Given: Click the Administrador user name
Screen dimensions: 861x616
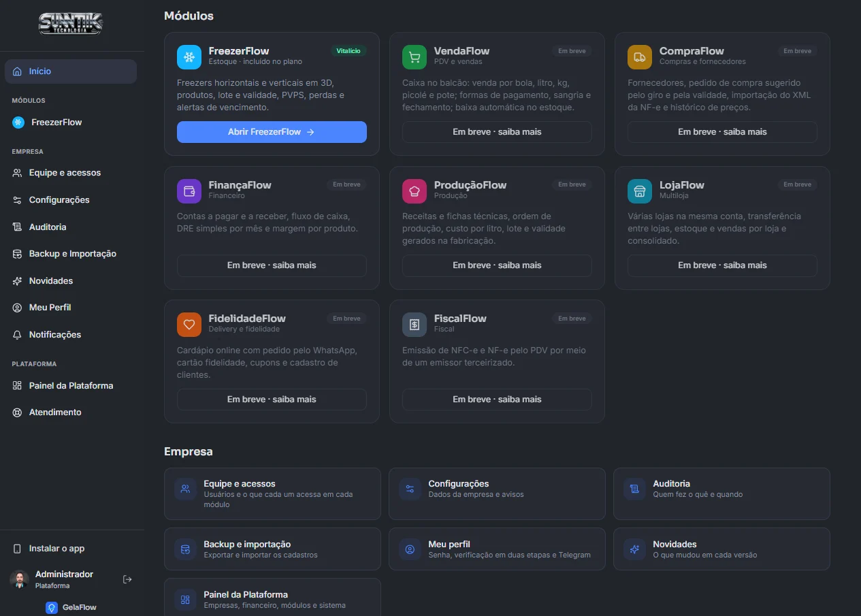Looking at the screenshot, I should tap(64, 574).
